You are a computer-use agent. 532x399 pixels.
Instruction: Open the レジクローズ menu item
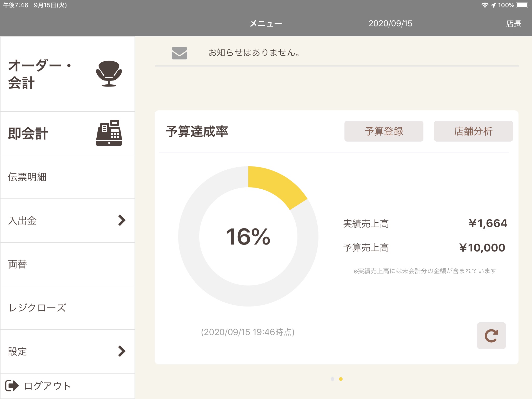(x=68, y=308)
